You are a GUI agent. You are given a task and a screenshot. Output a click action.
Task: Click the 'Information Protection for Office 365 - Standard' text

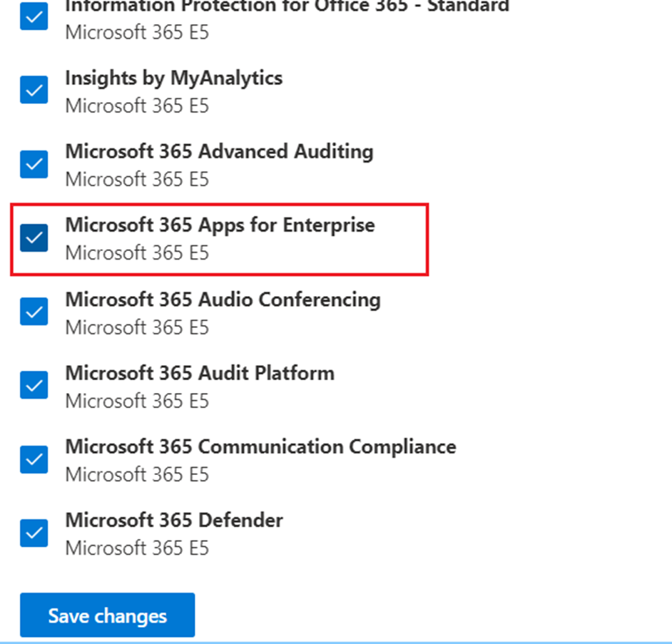(287, 7)
